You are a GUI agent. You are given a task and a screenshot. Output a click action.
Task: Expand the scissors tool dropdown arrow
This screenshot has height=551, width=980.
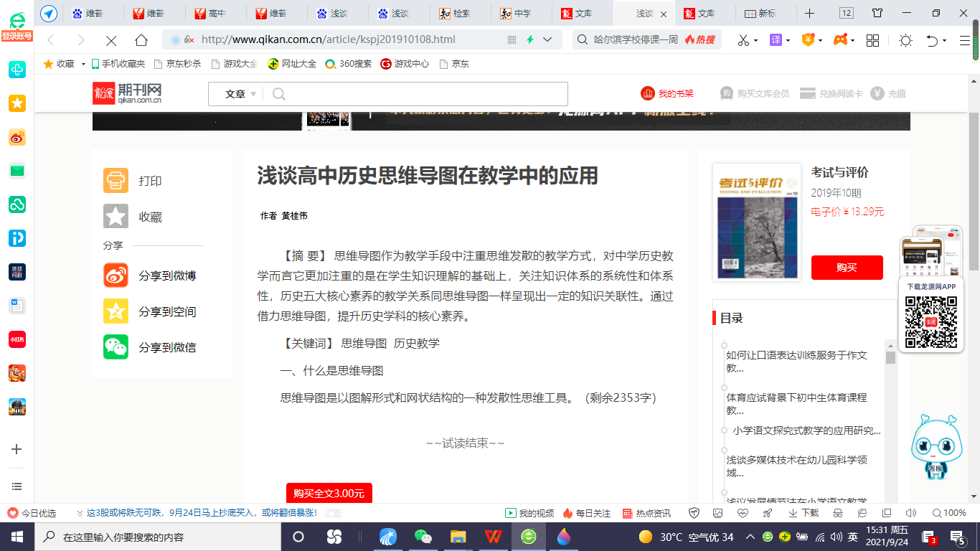756,41
